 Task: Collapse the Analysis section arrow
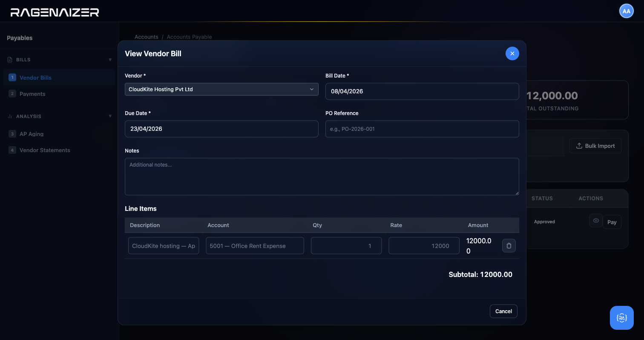110,116
